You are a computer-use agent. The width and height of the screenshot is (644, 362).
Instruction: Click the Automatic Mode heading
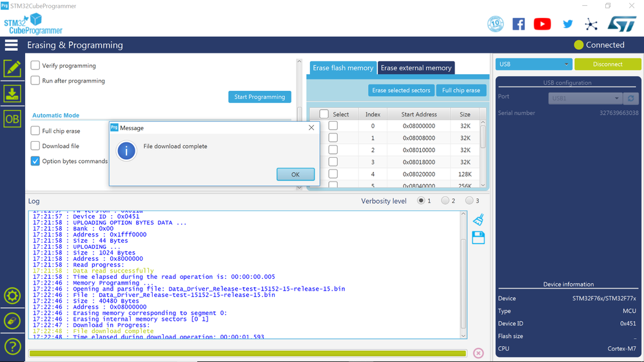[x=56, y=115]
